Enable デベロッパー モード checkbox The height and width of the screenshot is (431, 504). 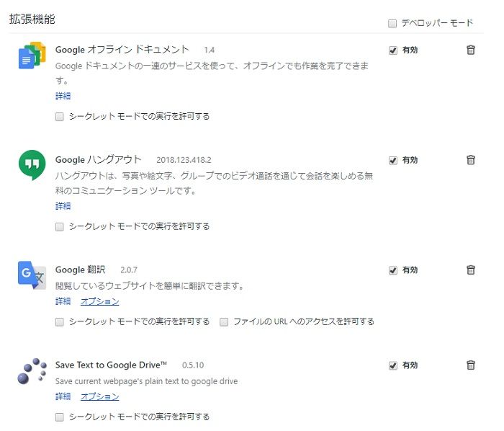[x=392, y=23]
